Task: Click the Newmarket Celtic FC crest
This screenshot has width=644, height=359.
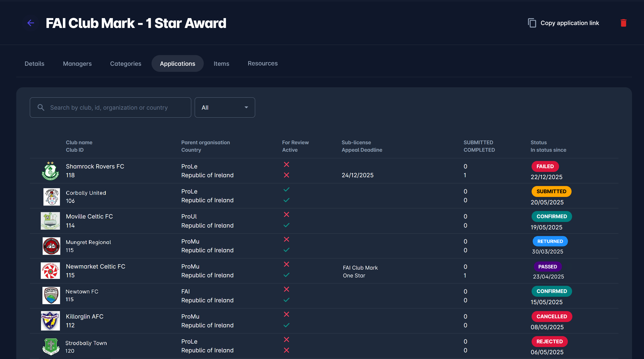Action: (x=50, y=271)
